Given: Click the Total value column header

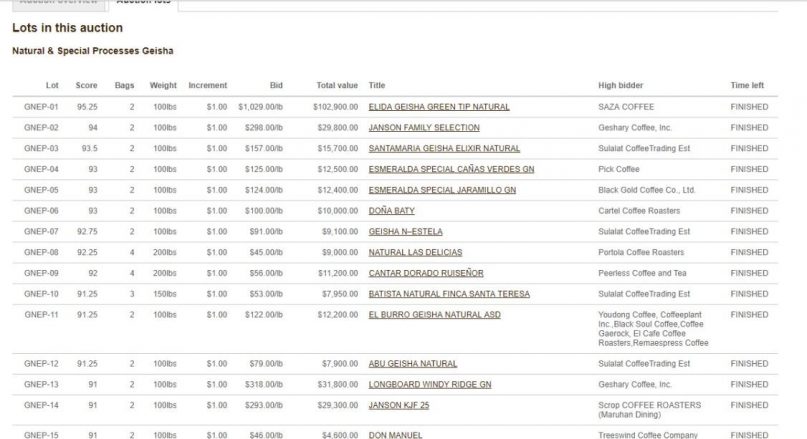Looking at the screenshot, I should pos(337,85).
